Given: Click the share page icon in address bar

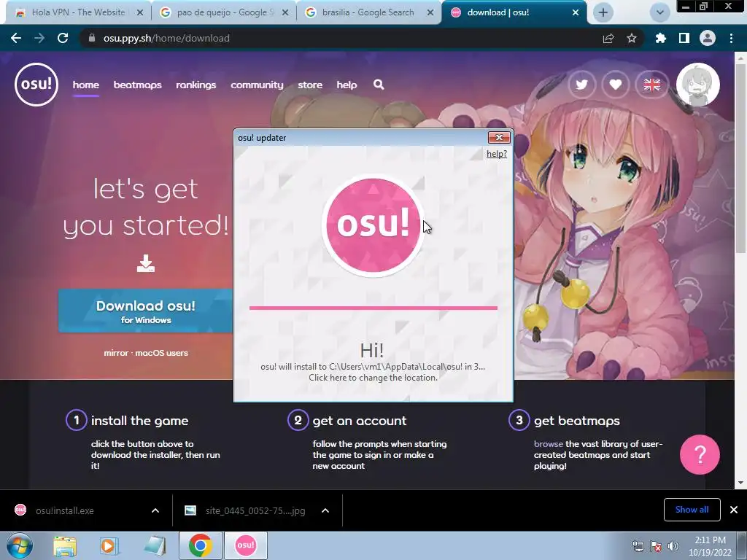Looking at the screenshot, I should click(x=608, y=38).
